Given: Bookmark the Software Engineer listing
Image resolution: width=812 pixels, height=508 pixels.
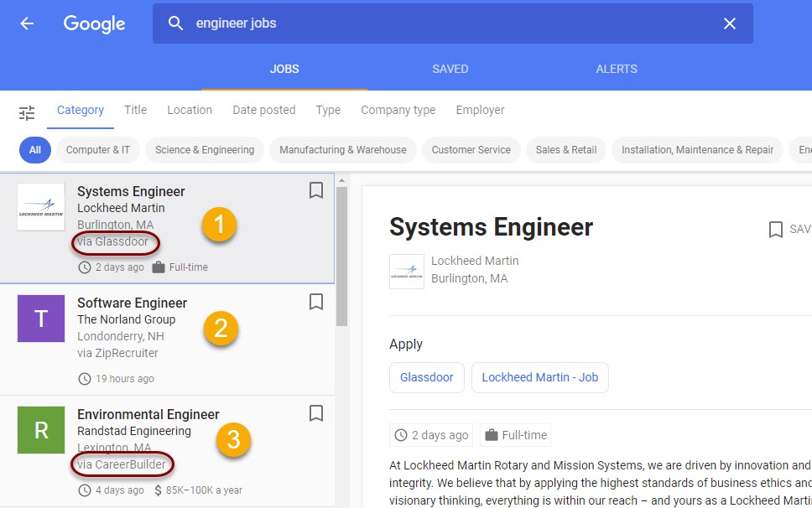Looking at the screenshot, I should pyautogui.click(x=316, y=302).
